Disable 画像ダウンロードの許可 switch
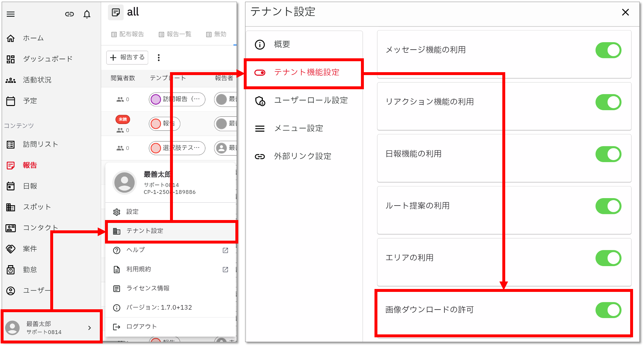The image size is (644, 346). pos(608,310)
